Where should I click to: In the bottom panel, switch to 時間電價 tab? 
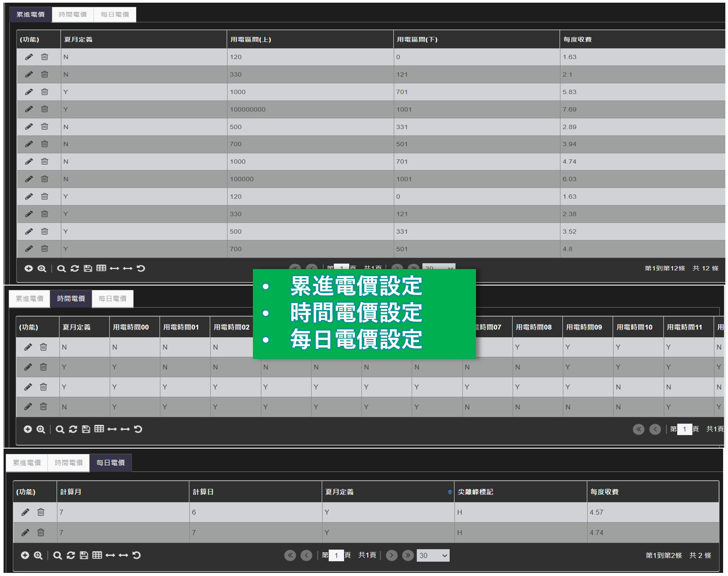[x=69, y=463]
